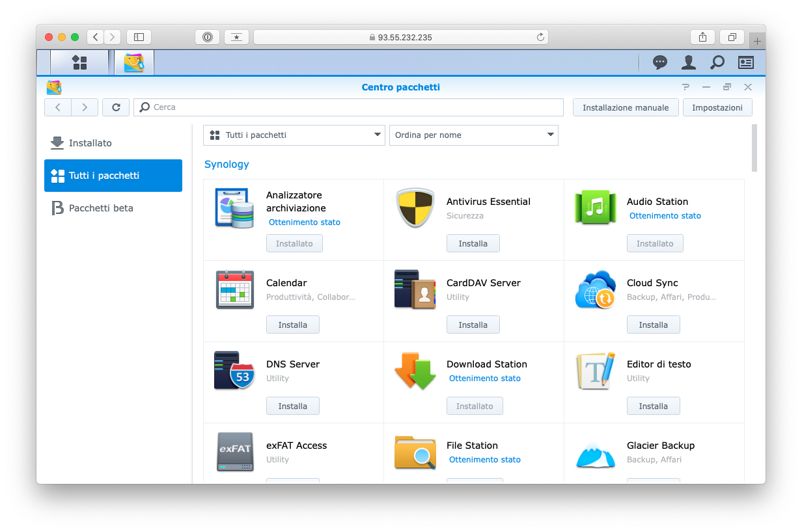Toggle the Safari sidebar button

click(x=139, y=37)
